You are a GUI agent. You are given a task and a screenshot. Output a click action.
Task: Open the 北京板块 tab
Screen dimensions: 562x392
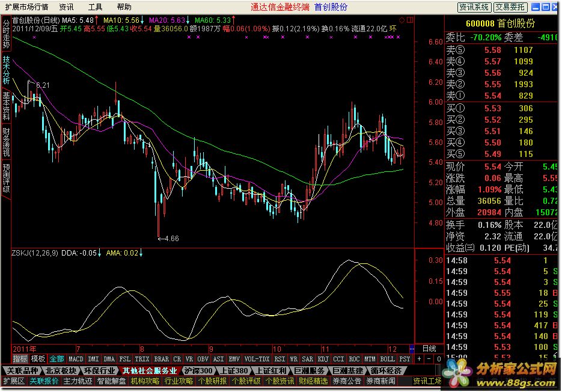pos(61,370)
